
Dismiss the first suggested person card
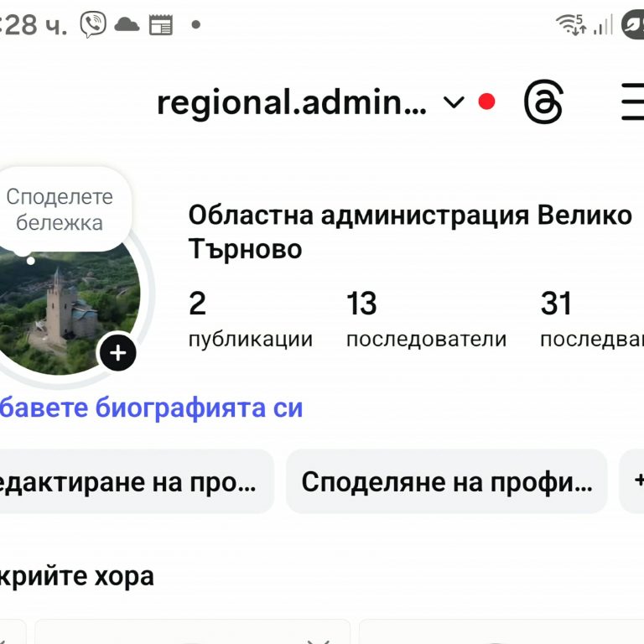[318, 641]
